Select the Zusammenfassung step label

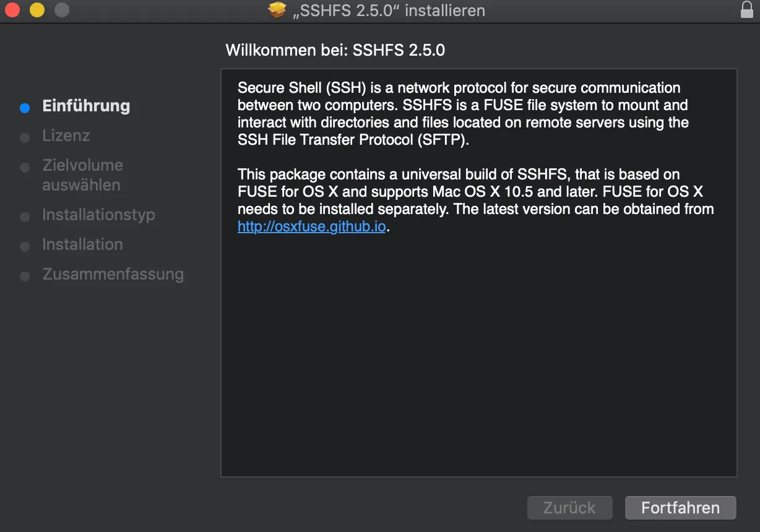[113, 274]
